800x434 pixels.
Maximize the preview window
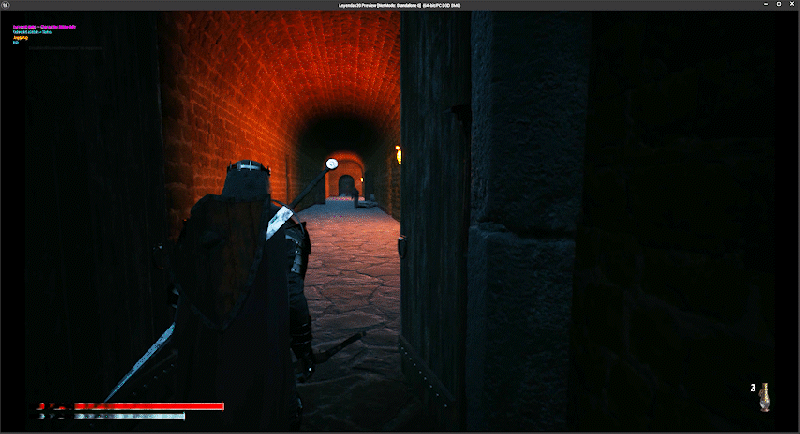click(779, 5)
